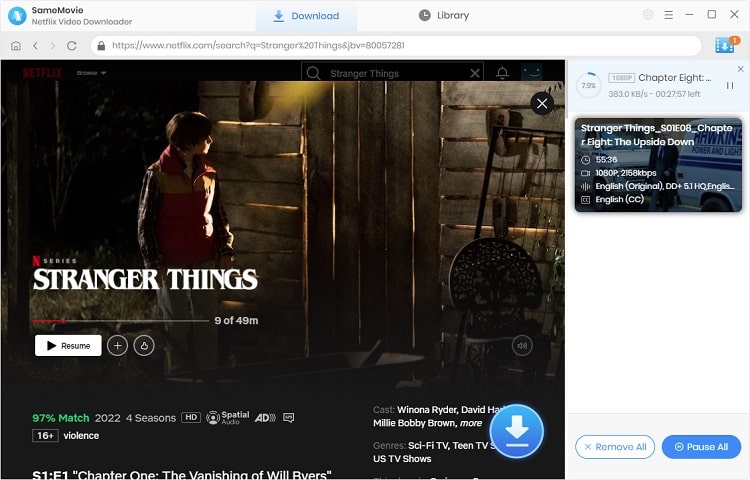Toggle the preview mute speaker icon
Image resolution: width=750 pixels, height=480 pixels.
click(x=522, y=346)
